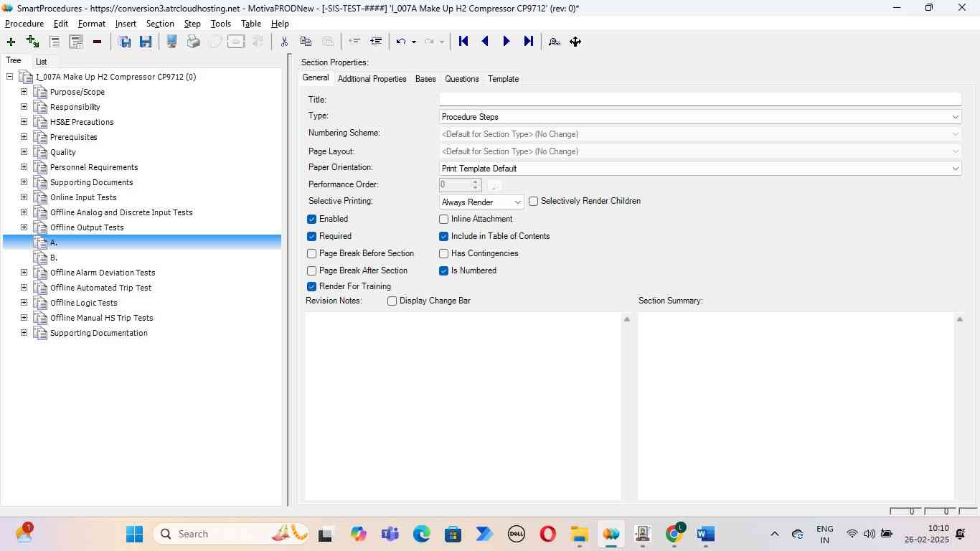Click the copy icon in toolbar
This screenshot has height=551, width=980.
coord(306,42)
